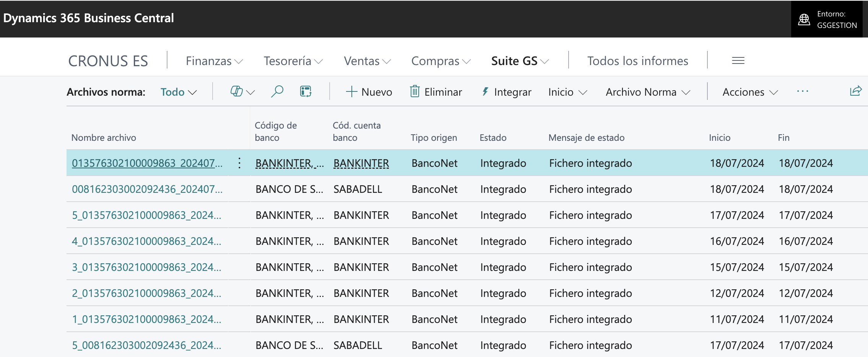Open the Todo view filter dropdown

[179, 92]
